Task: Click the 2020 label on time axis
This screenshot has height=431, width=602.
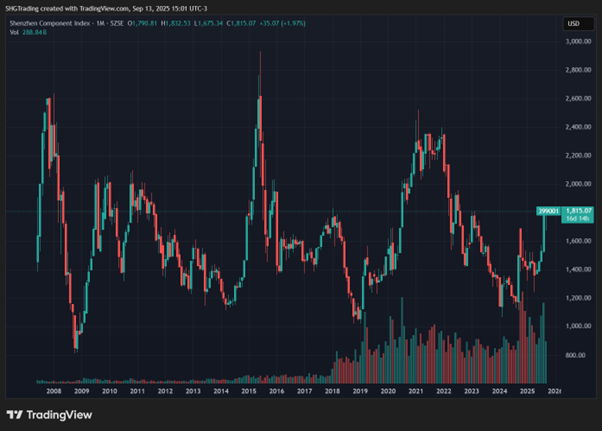Action: [x=388, y=391]
